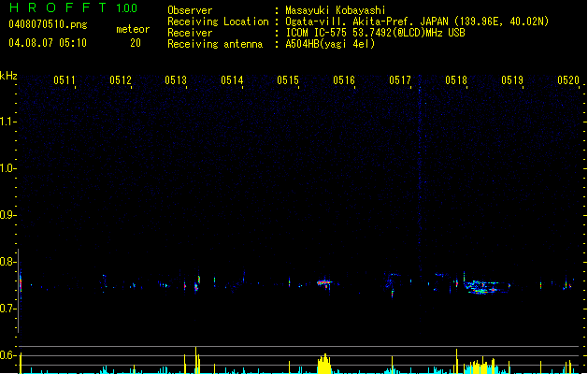This screenshot has width=588, height=374.
Task: Click the yellow intensity peak below the 0516 echo
Action: tap(324, 364)
